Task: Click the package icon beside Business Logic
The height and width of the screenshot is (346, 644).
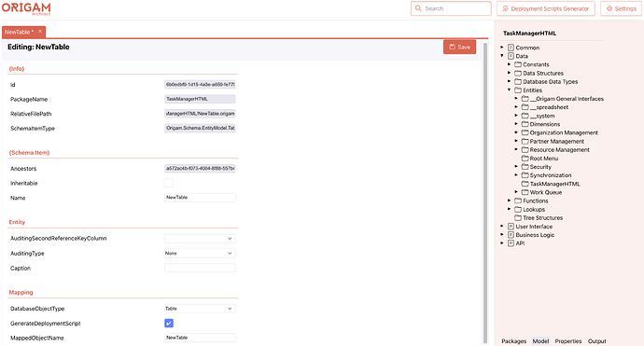Action: [x=511, y=235]
